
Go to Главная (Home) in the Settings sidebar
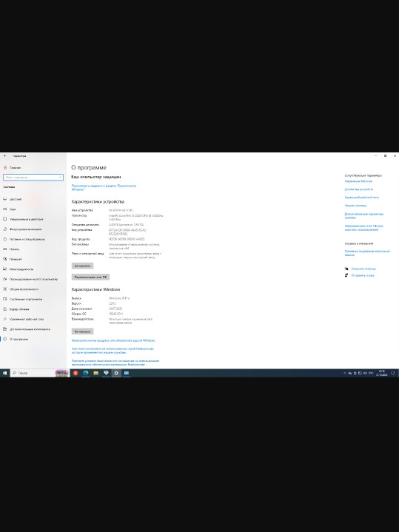pyautogui.click(x=15, y=168)
